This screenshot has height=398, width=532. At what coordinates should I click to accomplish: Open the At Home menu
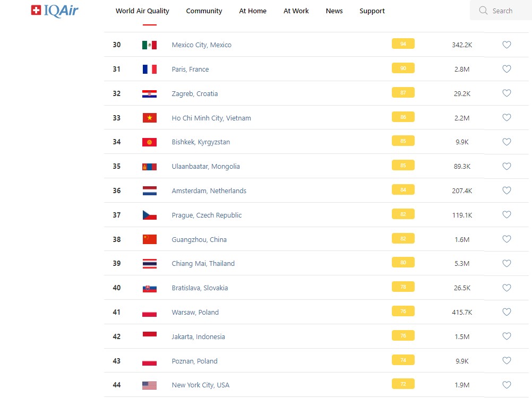(253, 11)
